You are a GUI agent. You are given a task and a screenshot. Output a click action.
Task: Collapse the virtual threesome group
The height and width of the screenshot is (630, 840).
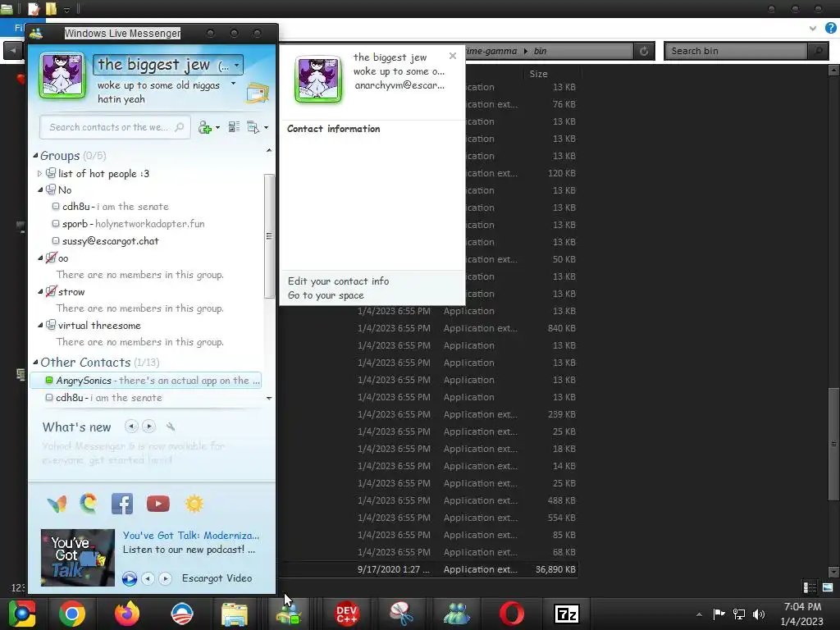[40, 325]
